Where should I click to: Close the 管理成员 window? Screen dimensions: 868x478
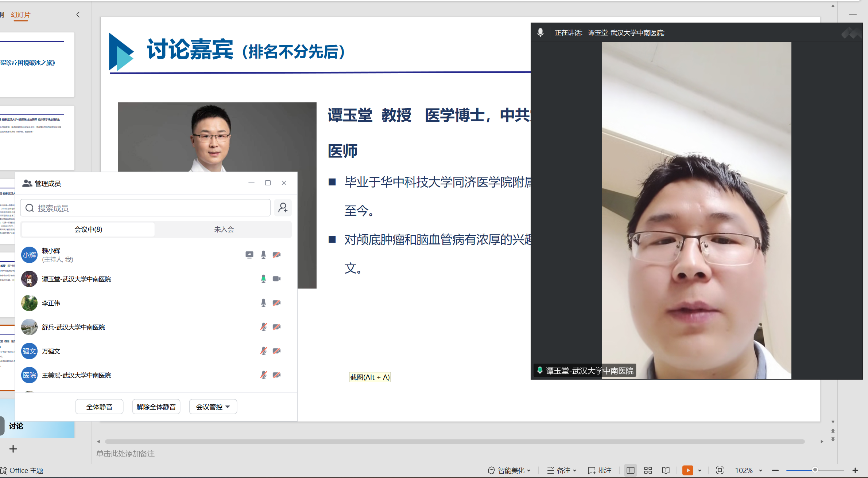pos(284,183)
